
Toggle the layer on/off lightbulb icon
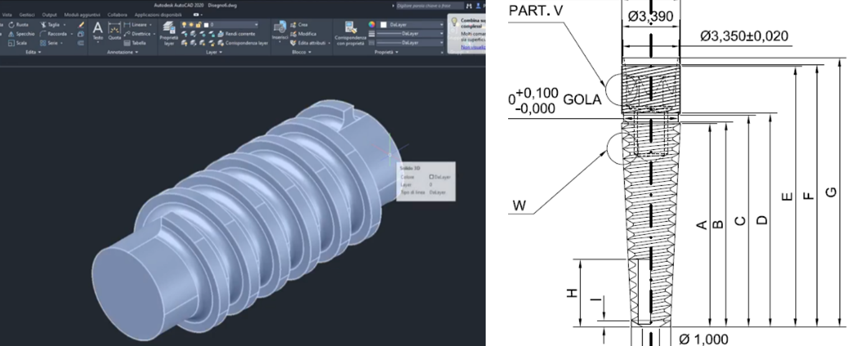[x=184, y=24]
